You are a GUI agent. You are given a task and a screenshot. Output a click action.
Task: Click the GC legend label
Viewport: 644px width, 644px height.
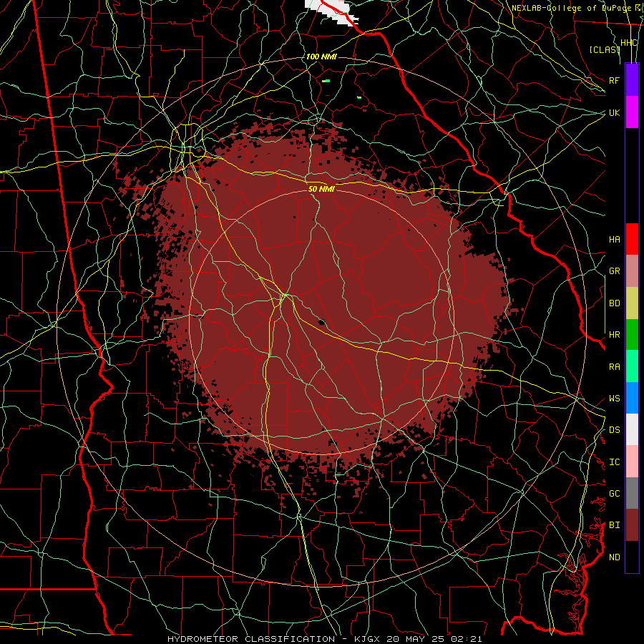point(615,494)
